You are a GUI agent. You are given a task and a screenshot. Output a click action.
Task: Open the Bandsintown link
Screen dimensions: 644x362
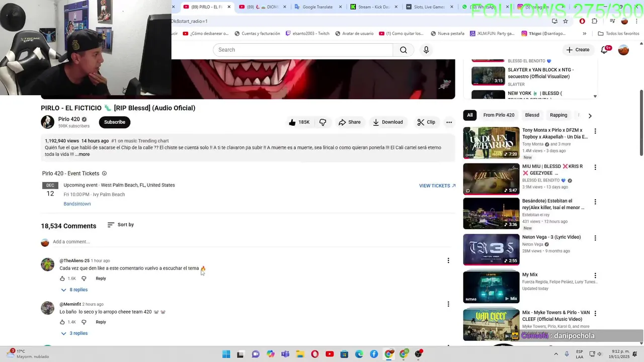click(x=77, y=204)
